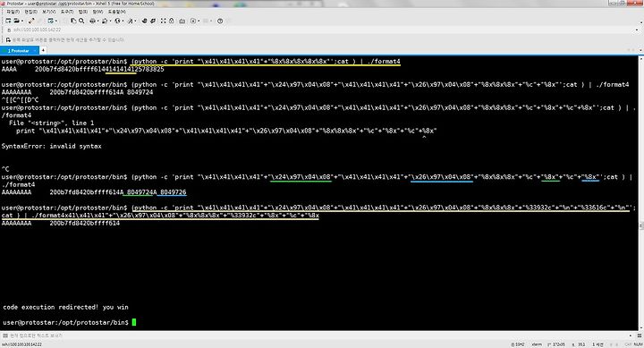This screenshot has width=644, height=348.
Task: Click the NUM lock status indicator
Action: click(x=638, y=344)
